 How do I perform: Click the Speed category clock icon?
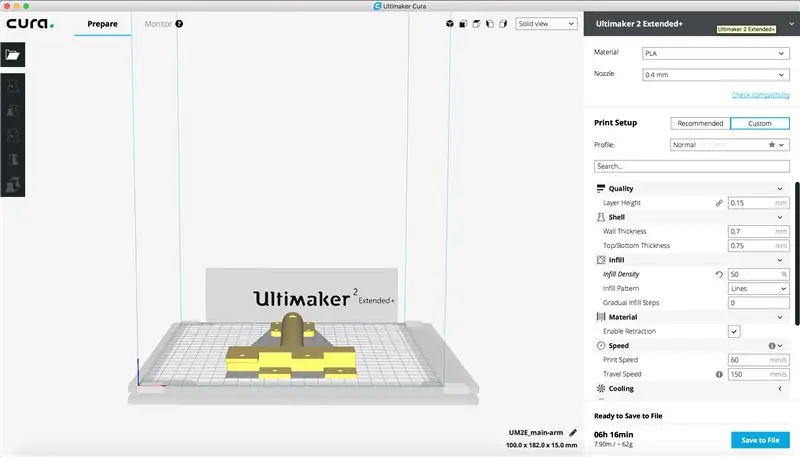[601, 346]
